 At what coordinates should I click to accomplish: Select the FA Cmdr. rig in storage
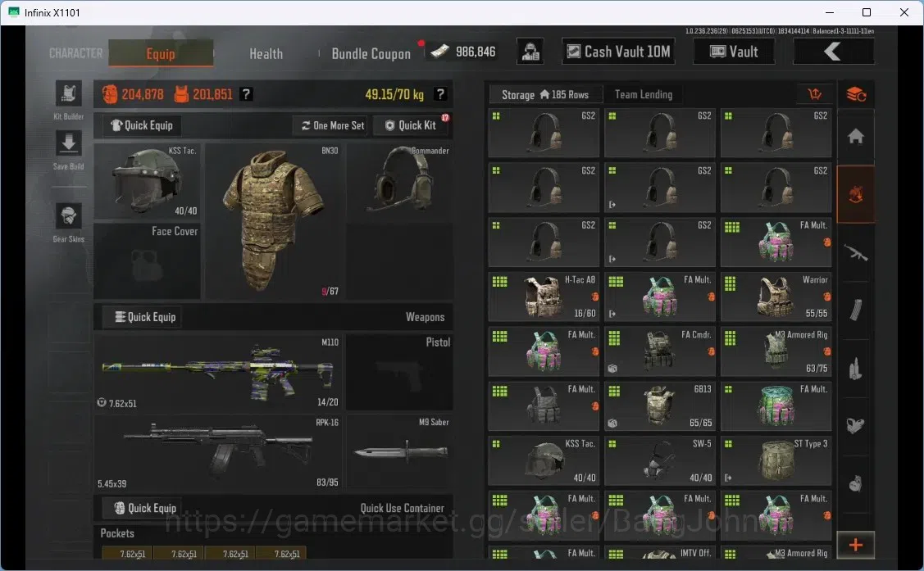click(659, 351)
